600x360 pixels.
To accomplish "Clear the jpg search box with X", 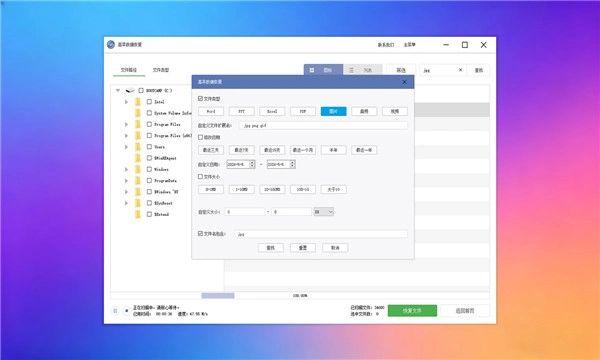I will pyautogui.click(x=460, y=70).
